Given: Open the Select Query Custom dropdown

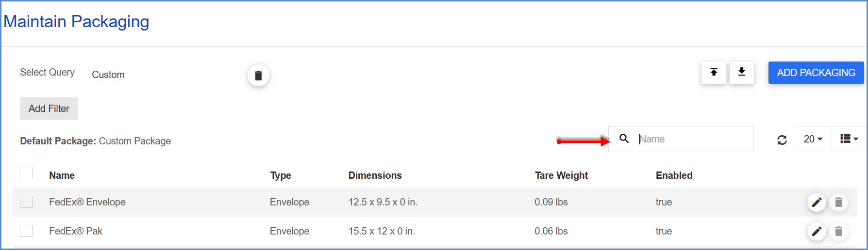Looking at the screenshot, I should click(x=164, y=75).
